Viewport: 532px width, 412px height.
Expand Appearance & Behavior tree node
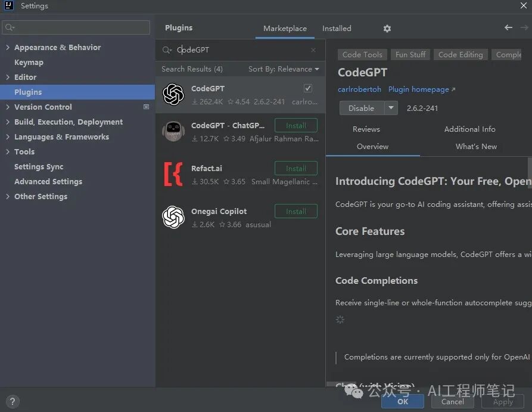(8, 48)
